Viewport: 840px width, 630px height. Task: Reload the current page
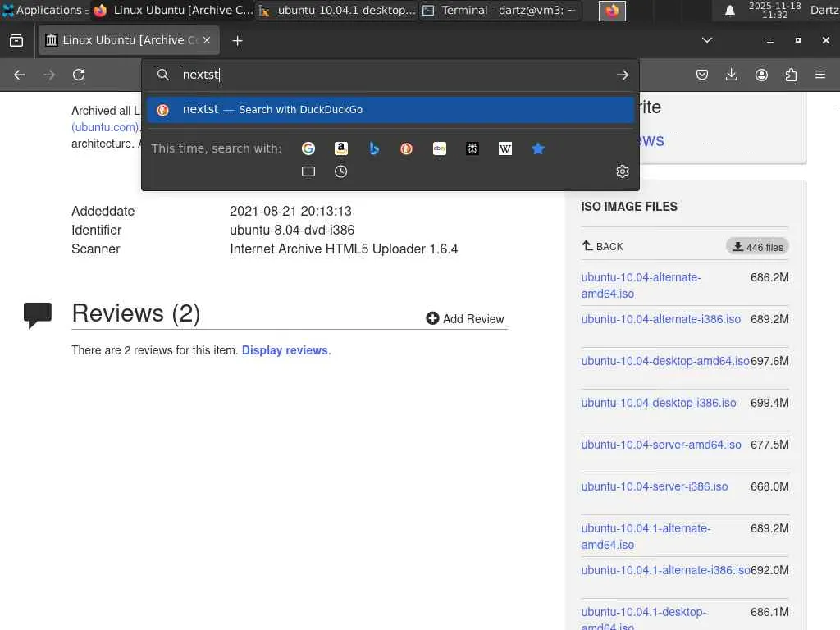pos(79,75)
